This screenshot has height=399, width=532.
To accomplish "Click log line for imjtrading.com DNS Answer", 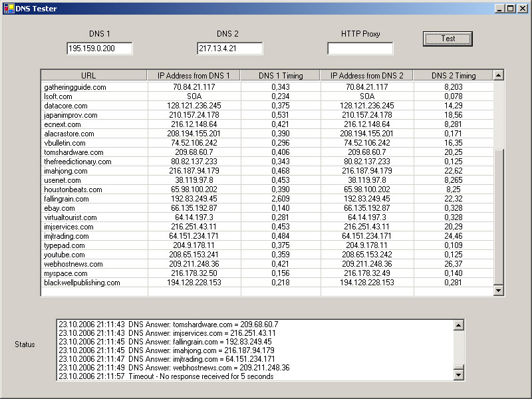I will point(167,359).
